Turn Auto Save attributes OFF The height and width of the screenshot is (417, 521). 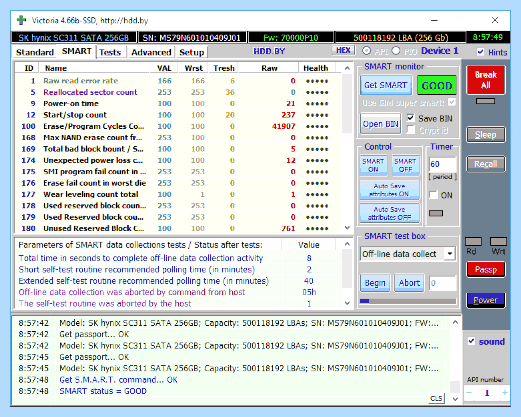(x=389, y=213)
